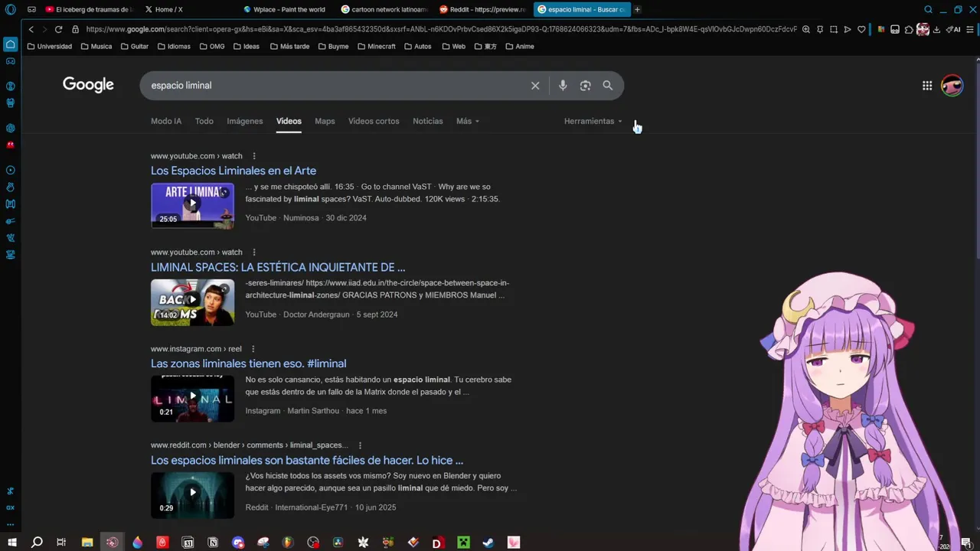Go back to the previous page

pos(31,29)
